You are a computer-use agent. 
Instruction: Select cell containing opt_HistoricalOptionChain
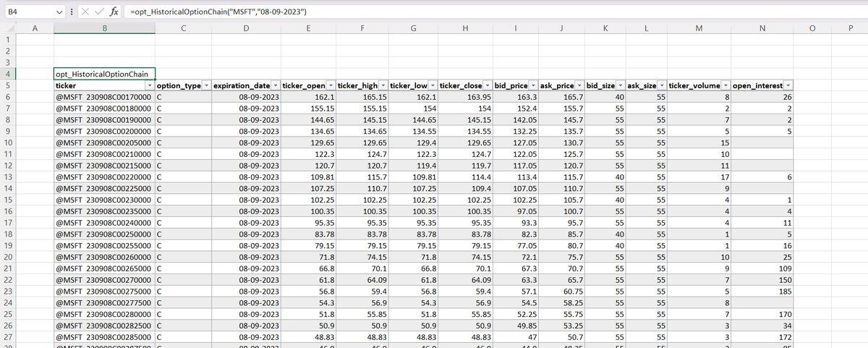tap(104, 74)
